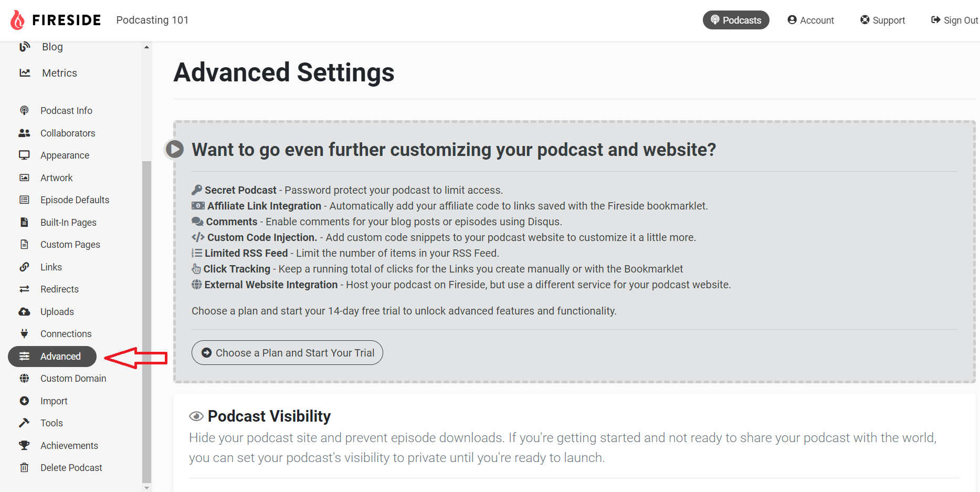This screenshot has height=492, width=980.
Task: Click Choose a Plan and Start Your Trial
Action: pos(287,353)
